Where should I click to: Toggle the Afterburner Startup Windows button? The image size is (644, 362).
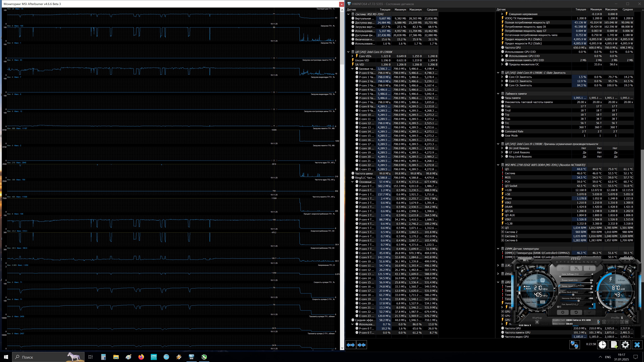click(x=537, y=322)
